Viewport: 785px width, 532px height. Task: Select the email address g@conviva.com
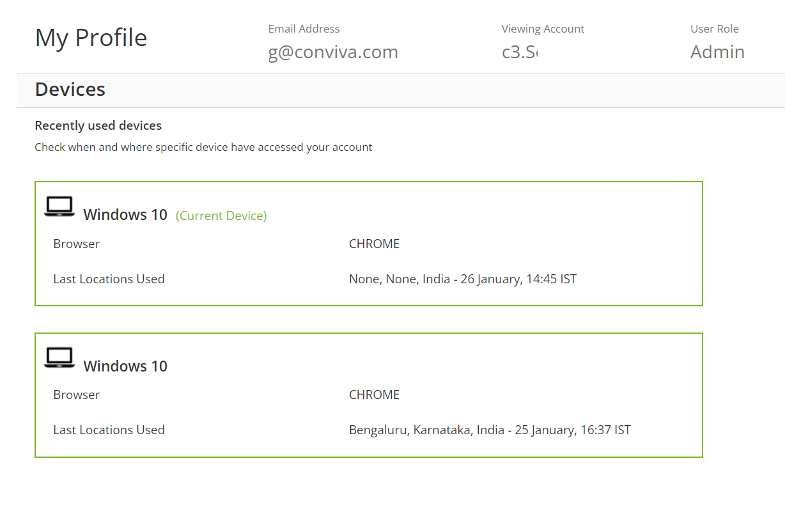pyautogui.click(x=333, y=52)
